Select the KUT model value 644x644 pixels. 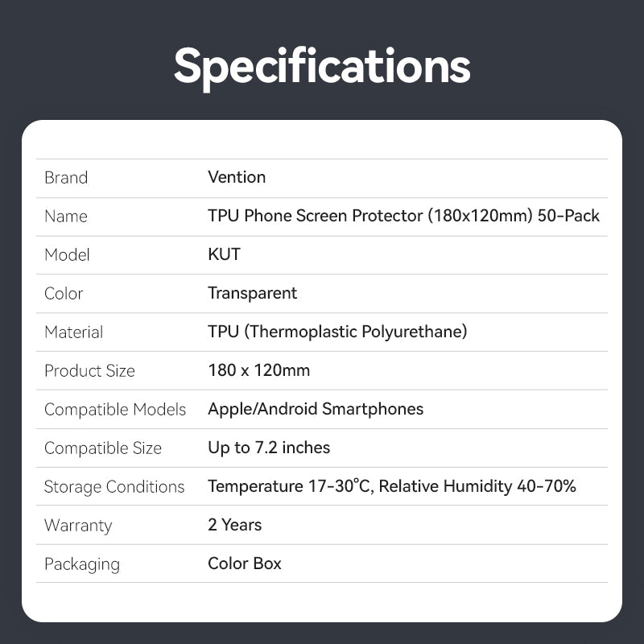224,254
